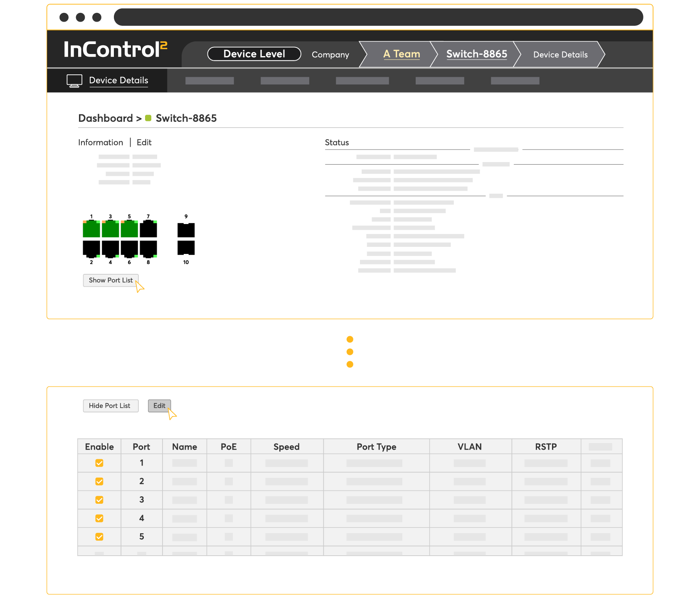Screen dimensions: 700x601
Task: Click the RSTP column header
Action: (546, 447)
